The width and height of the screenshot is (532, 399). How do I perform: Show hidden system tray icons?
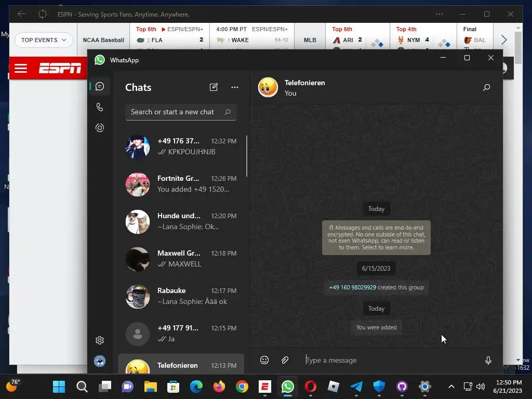[451, 387]
